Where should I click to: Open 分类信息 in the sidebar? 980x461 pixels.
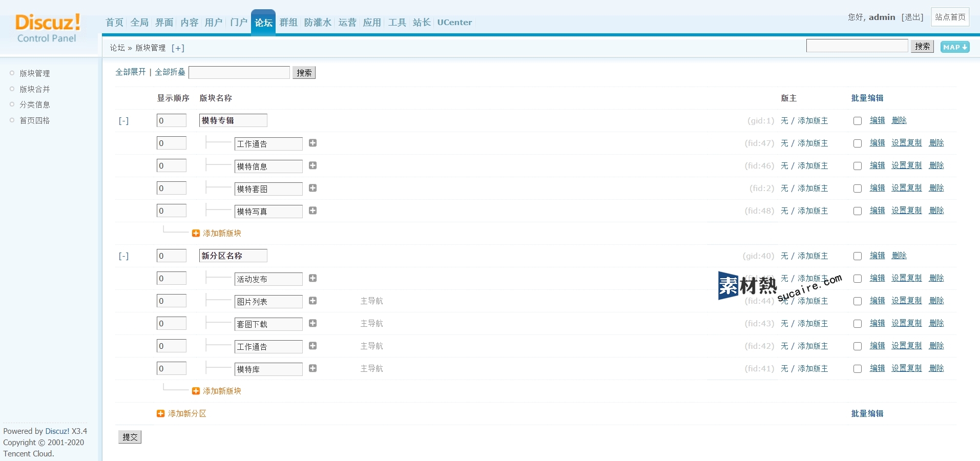click(35, 104)
